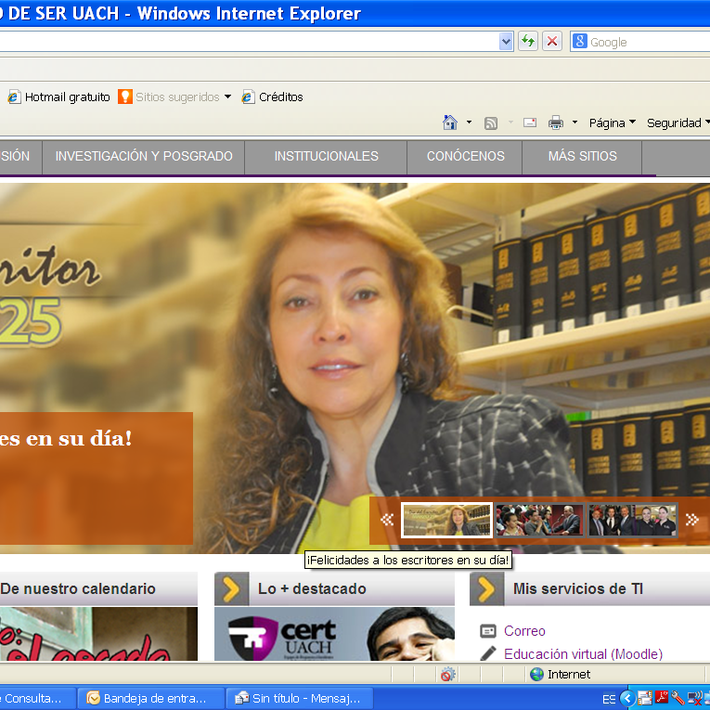
Task: Click the Adobe PDF tray icon
Action: click(662, 698)
